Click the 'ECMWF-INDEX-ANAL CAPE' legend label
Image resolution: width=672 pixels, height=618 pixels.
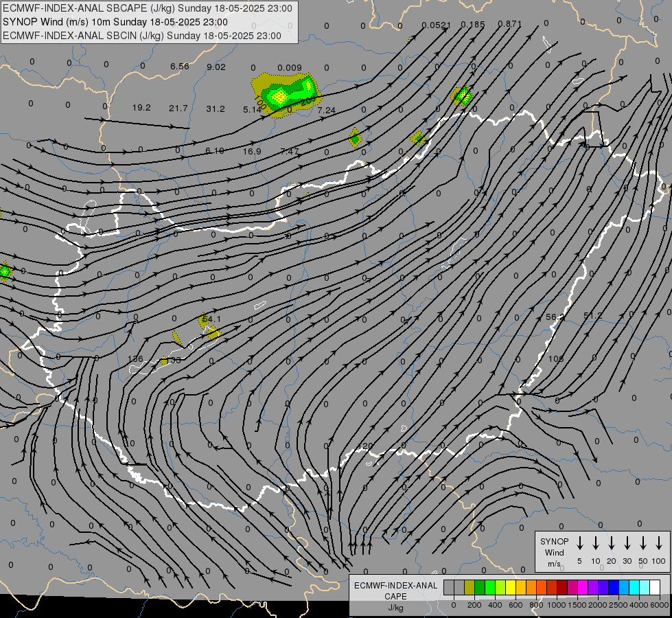395,591
